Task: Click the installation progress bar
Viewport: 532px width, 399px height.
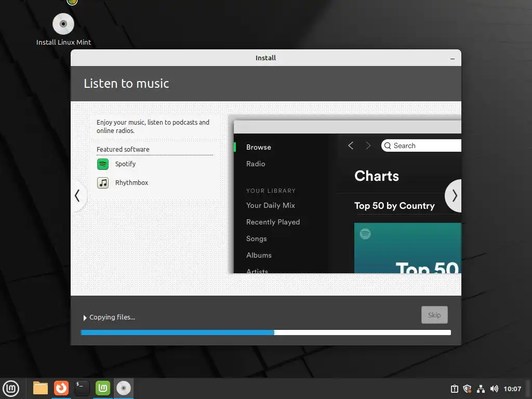Action: pos(266,332)
